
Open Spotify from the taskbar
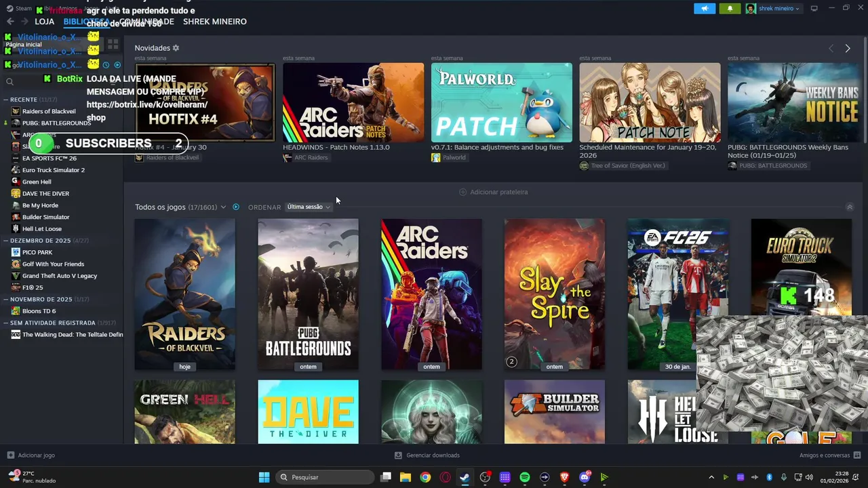pos(525,477)
